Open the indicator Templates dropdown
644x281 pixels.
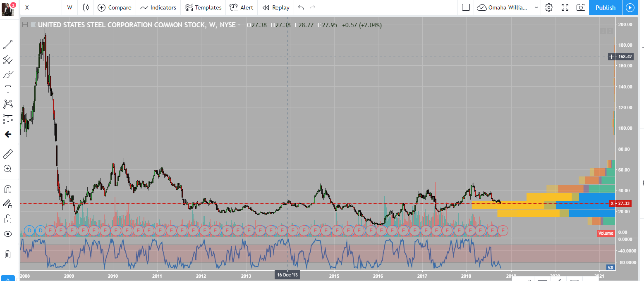point(203,7)
